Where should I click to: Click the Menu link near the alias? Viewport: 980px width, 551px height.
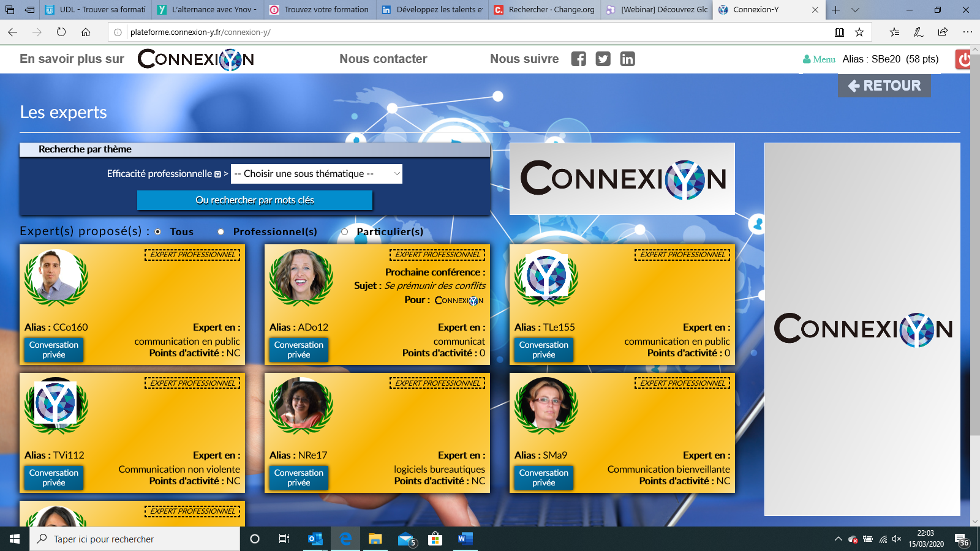(820, 59)
